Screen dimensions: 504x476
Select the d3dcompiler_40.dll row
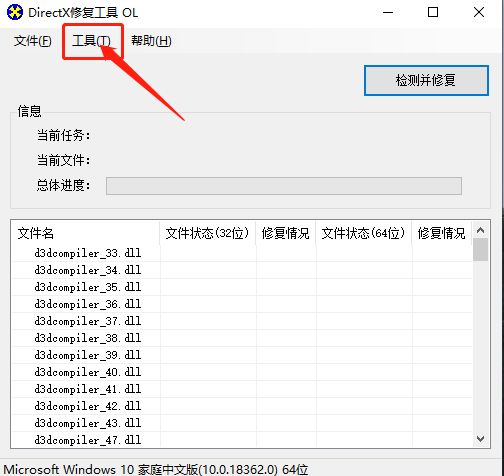242,372
